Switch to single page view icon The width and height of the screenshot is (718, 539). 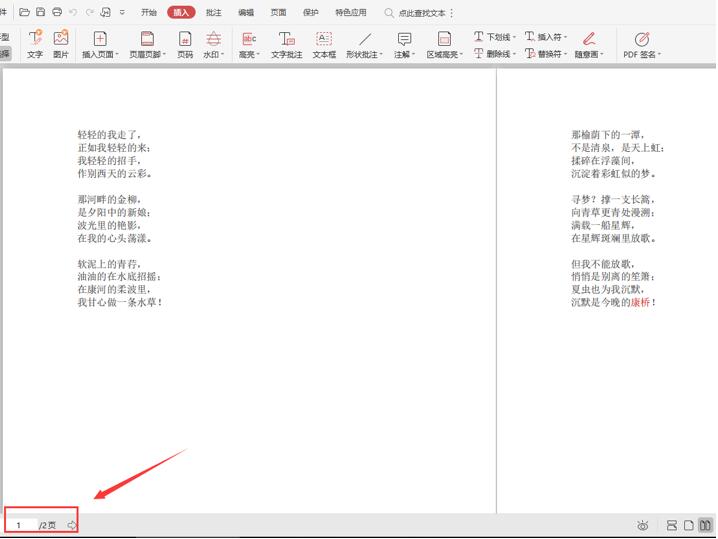tap(689, 525)
